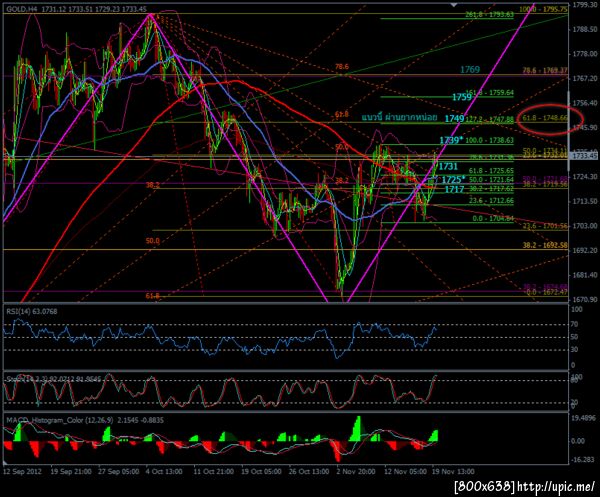Select the Fibonacci label 100.0 - 1795.75
This screenshot has width=600, height=497.
pos(543,9)
